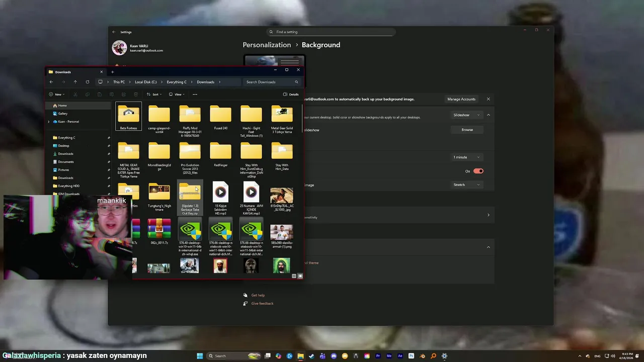Viewport: 644px width, 362px height.
Task: Show hidden system tray icons
Action: (x=579, y=356)
